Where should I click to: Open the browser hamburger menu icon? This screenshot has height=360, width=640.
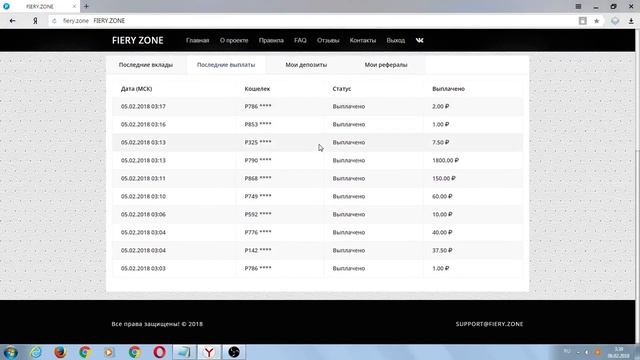click(578, 7)
